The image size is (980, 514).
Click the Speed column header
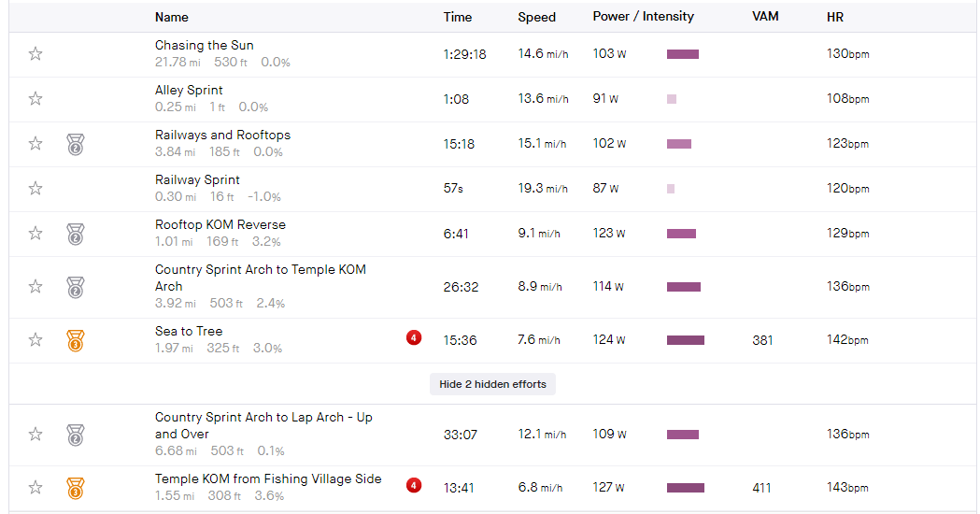pyautogui.click(x=537, y=17)
